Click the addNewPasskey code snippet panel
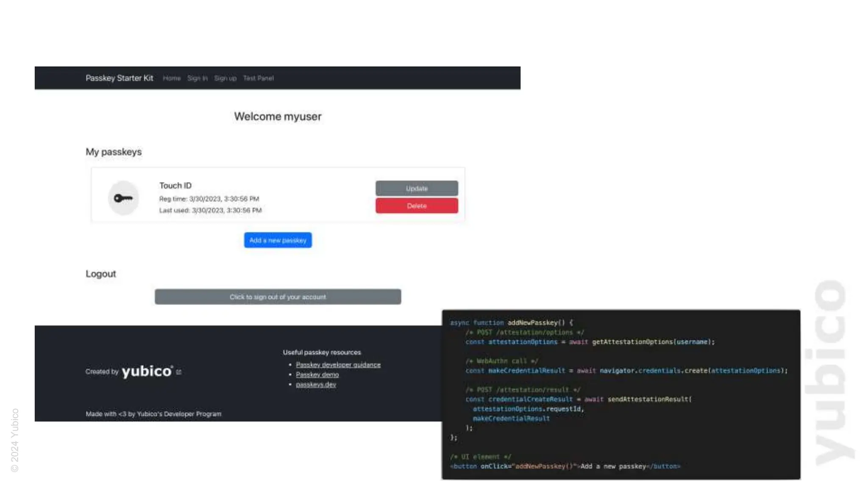868x488 pixels. coord(621,394)
